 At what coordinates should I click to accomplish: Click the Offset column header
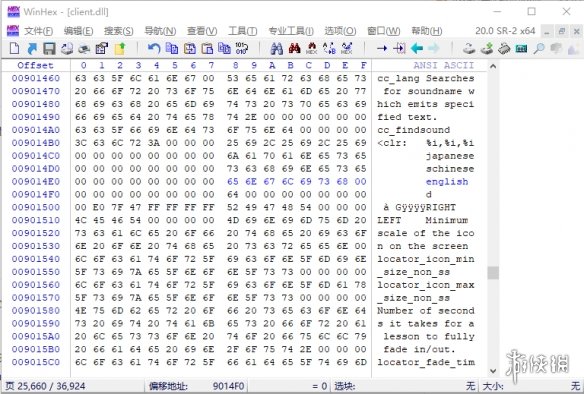tap(35, 65)
